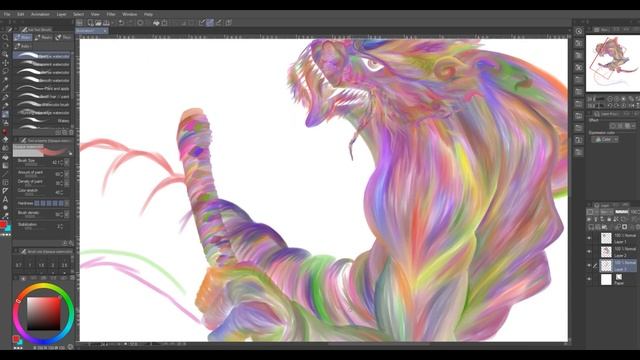640x360 pixels.
Task: Select the Paper layer
Action: pos(618,280)
